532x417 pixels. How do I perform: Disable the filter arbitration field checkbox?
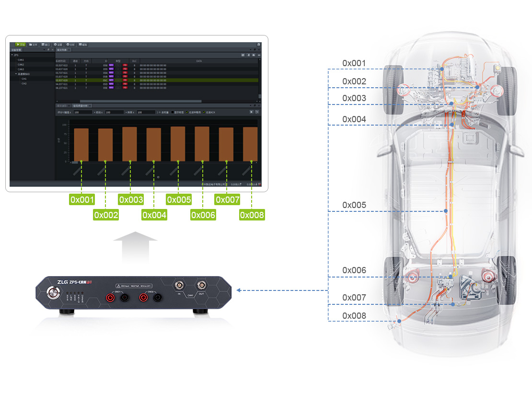coord(187,112)
